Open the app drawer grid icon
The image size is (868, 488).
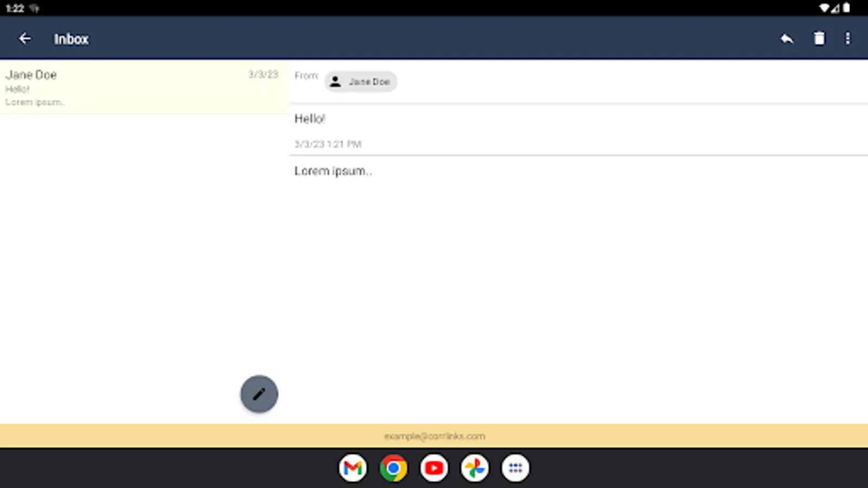(515, 468)
